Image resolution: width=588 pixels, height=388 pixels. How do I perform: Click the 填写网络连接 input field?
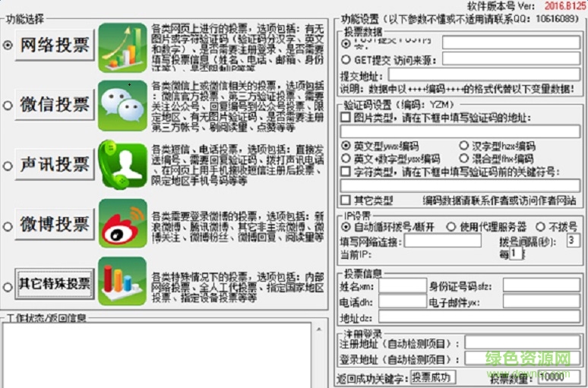442,241
